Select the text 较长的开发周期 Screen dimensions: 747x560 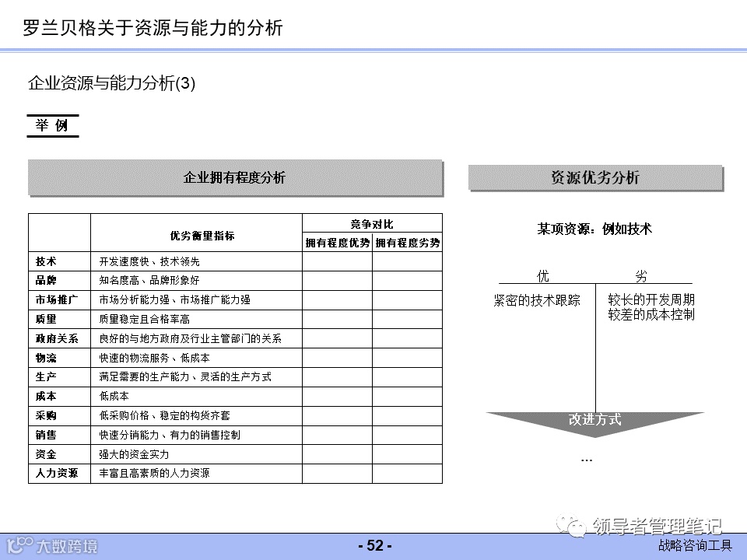click(x=651, y=299)
